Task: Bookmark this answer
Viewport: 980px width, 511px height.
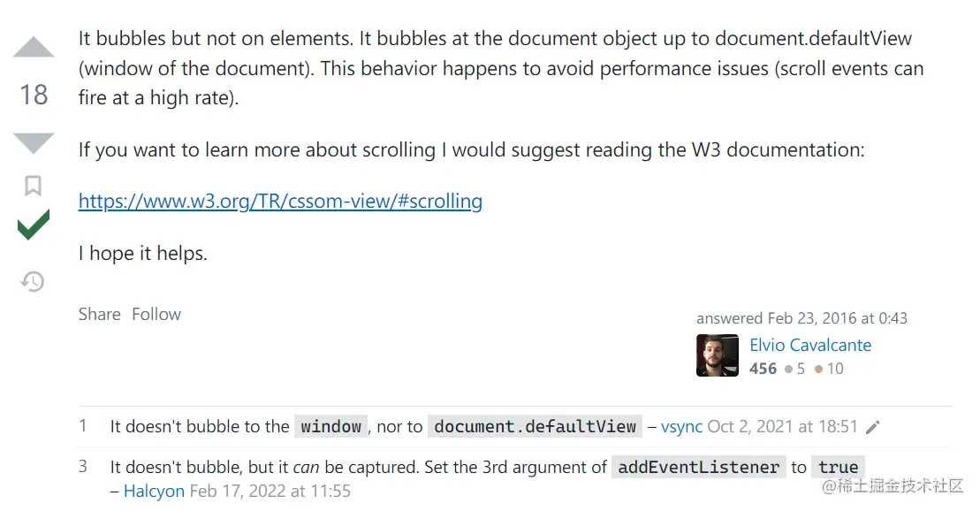Action: (33, 185)
